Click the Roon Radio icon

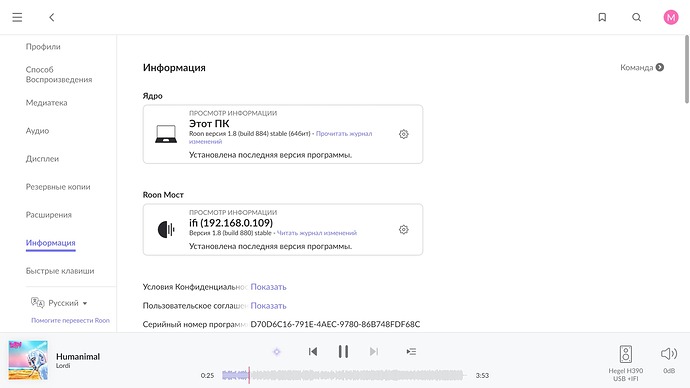pyautogui.click(x=276, y=351)
